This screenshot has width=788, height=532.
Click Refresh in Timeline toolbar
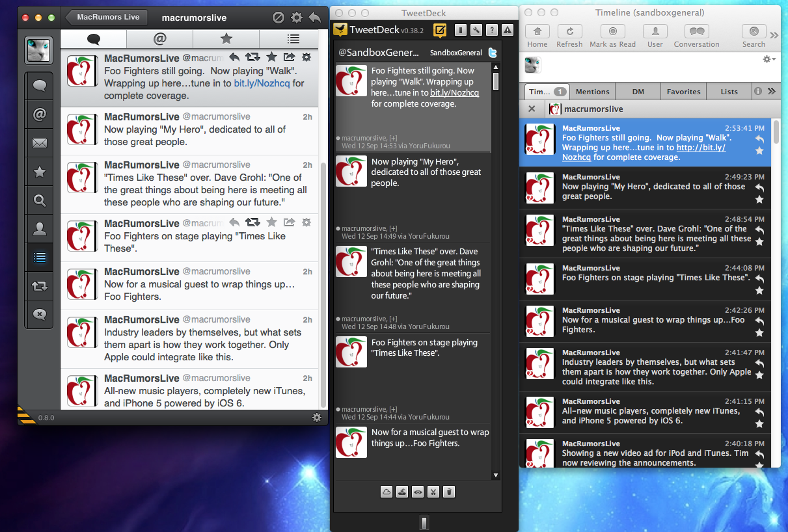[569, 36]
